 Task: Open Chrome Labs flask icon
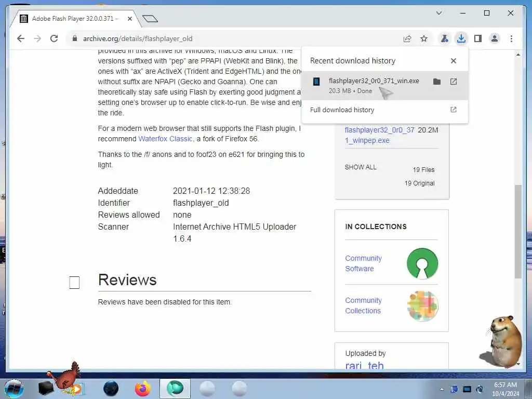pos(445,38)
